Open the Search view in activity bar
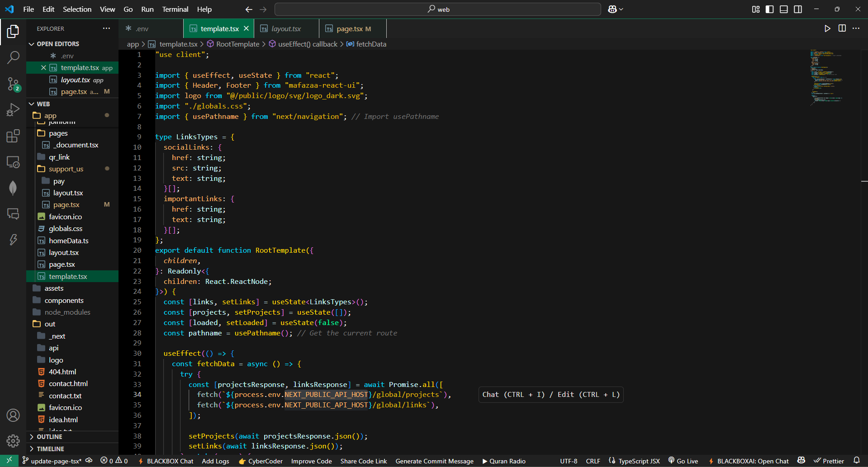Image resolution: width=868 pixels, height=467 pixels. point(13,57)
